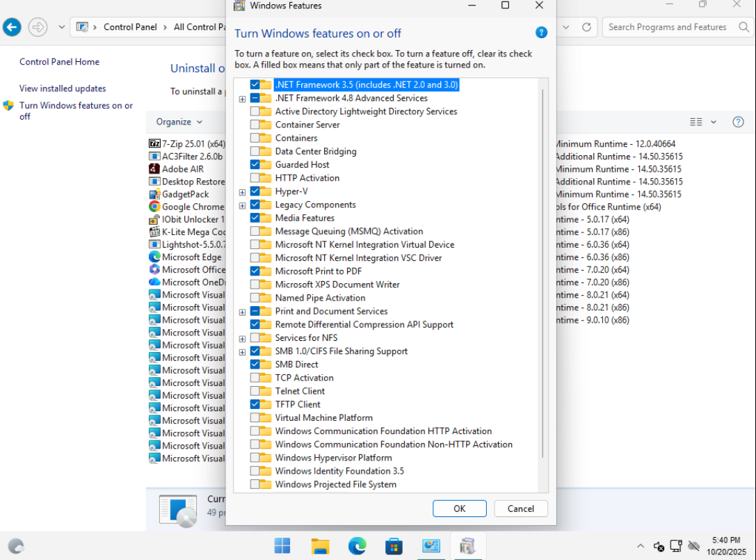Switch to Control Panel taskbar icon
Screen dimensions: 756x560
tap(431, 546)
